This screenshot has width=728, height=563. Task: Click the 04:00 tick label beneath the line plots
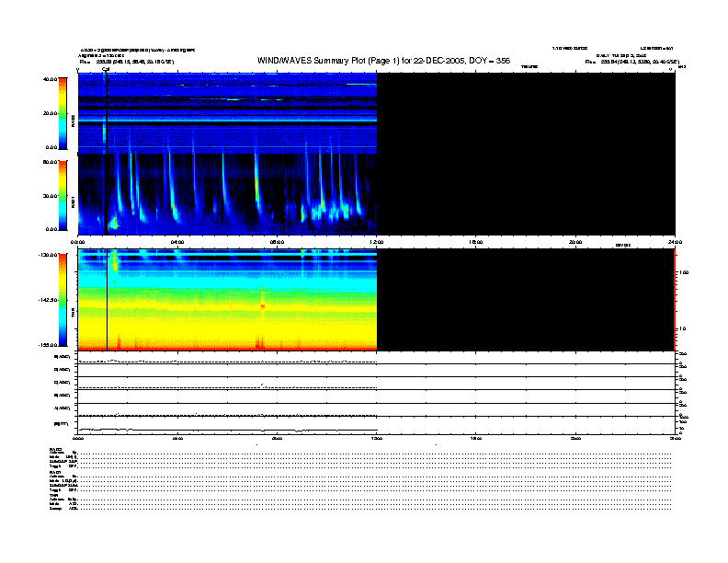point(177,438)
